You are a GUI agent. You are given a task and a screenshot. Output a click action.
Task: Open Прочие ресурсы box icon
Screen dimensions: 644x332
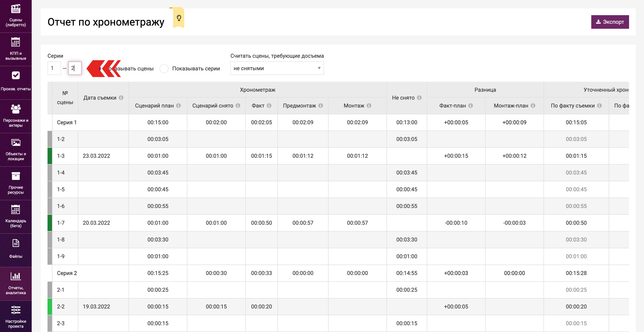pyautogui.click(x=15, y=176)
